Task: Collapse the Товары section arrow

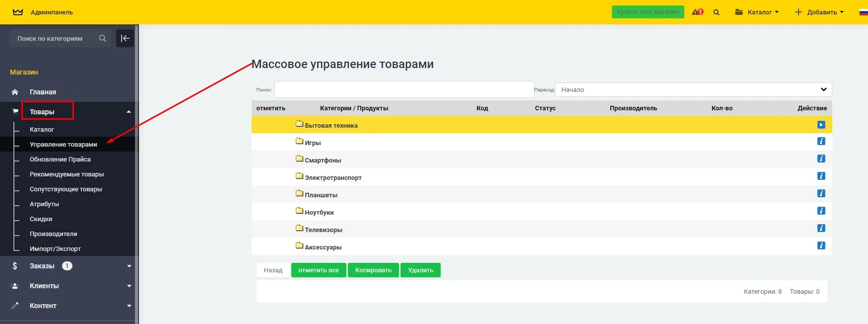Action: 129,112
